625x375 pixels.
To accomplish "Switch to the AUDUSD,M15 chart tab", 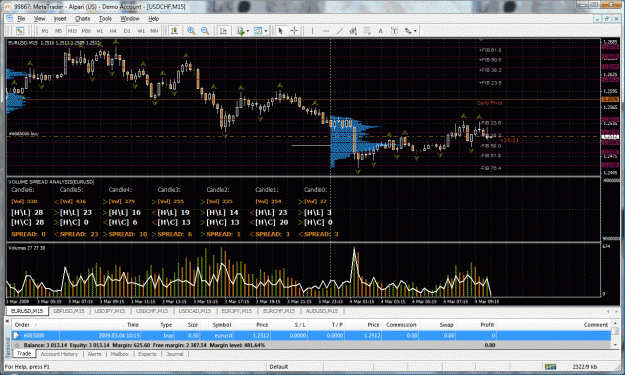I will tap(322, 311).
